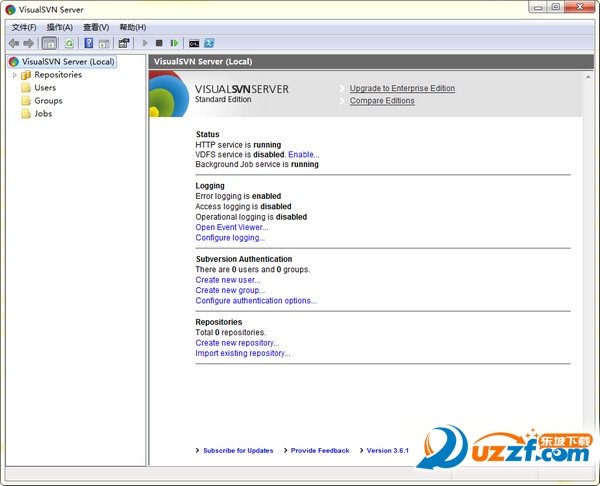Viewport: 600px width, 486px height.
Task: Click the Jobs folder icon
Action: click(x=26, y=114)
